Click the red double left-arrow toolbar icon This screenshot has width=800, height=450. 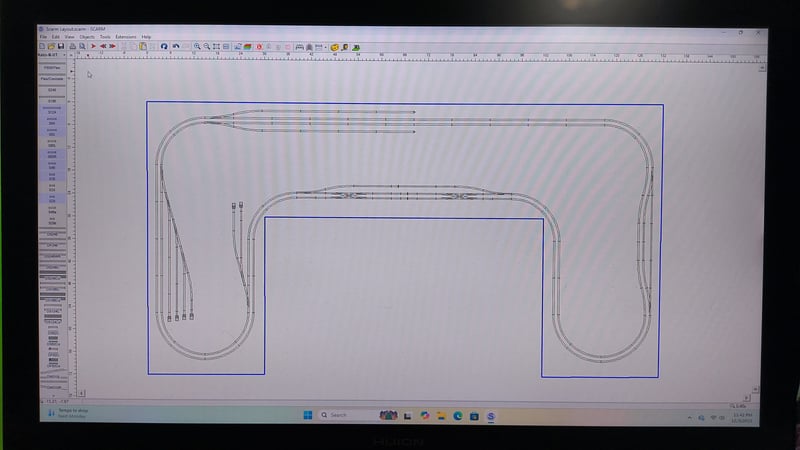[103, 46]
